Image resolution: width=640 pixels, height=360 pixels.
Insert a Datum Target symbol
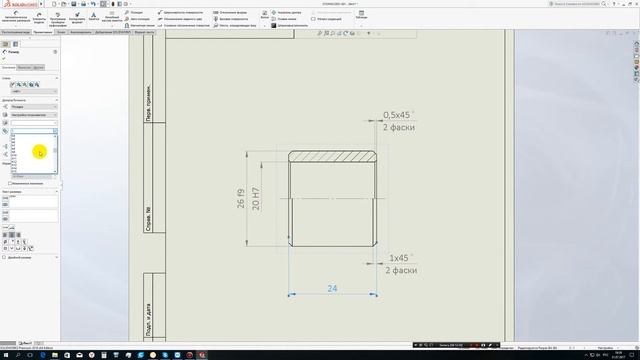point(235,25)
